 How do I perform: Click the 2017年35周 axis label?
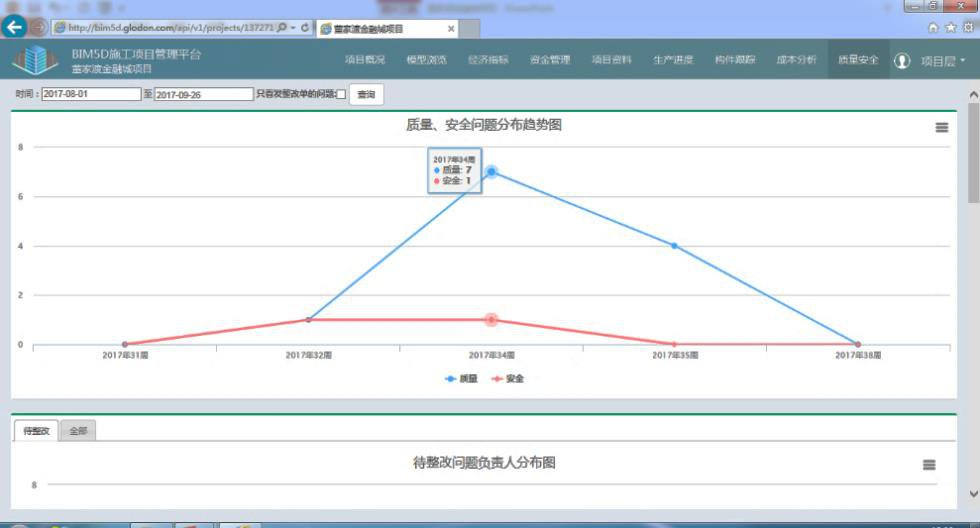tap(675, 355)
